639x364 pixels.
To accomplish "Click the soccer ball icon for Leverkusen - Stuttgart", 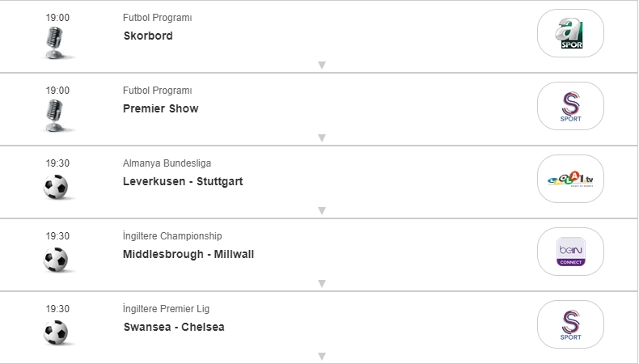I will 56,188.
